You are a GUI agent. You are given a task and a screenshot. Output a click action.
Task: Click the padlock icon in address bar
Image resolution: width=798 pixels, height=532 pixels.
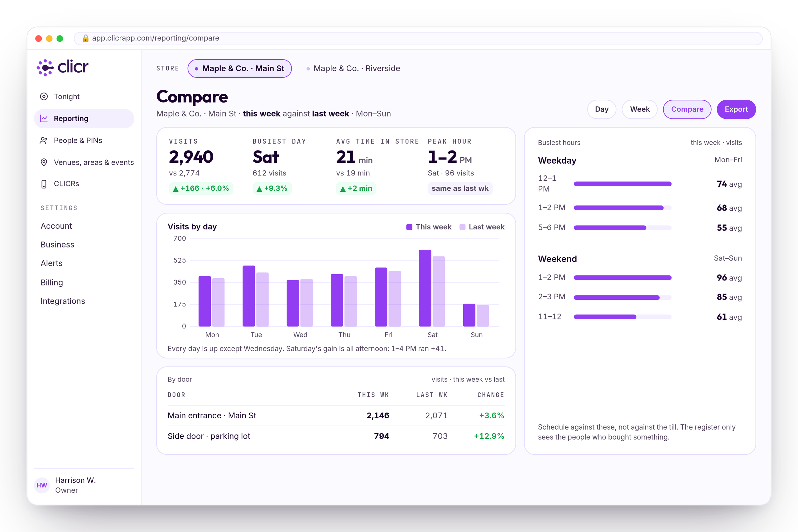point(85,38)
